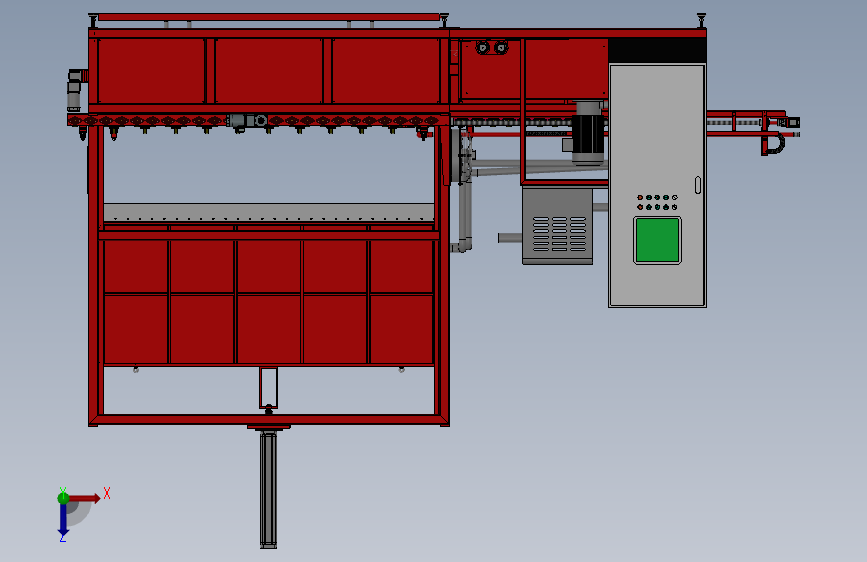This screenshot has width=867, height=562.
Task: Select the gray ventilated box with louvers
Action: tap(557, 226)
